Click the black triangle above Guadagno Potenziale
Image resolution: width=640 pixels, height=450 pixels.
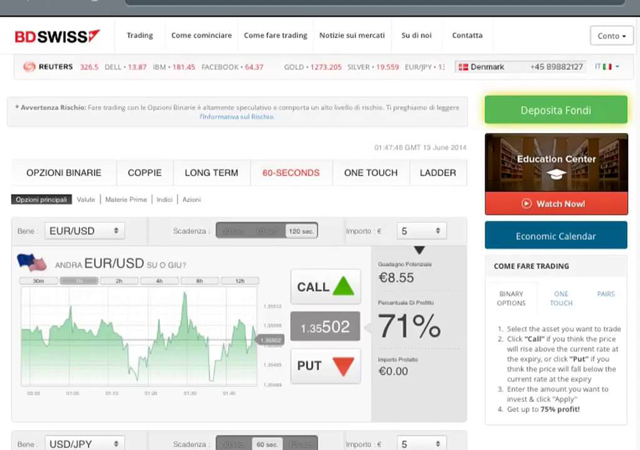419,250
